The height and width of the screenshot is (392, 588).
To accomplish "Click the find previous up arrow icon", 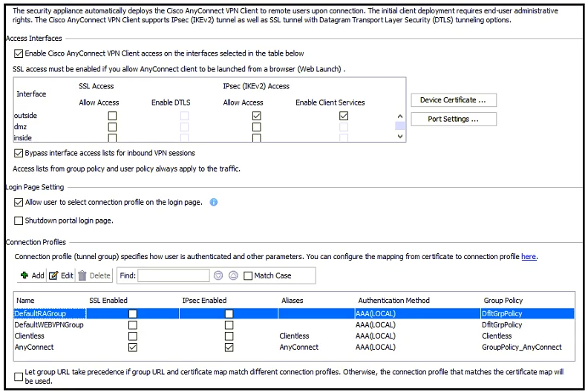I will 233,275.
